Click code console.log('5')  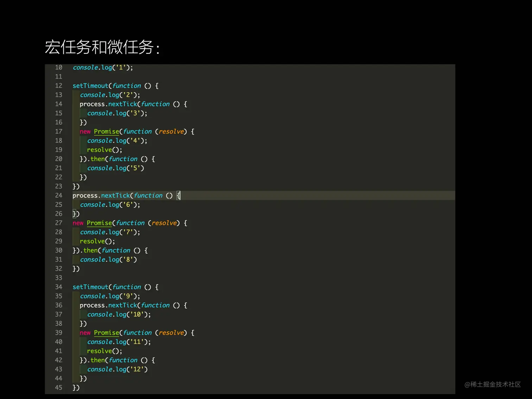(x=115, y=168)
